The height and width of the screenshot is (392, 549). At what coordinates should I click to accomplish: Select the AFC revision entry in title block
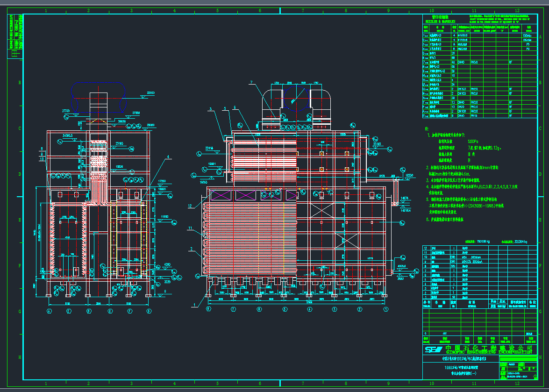click(x=444, y=334)
